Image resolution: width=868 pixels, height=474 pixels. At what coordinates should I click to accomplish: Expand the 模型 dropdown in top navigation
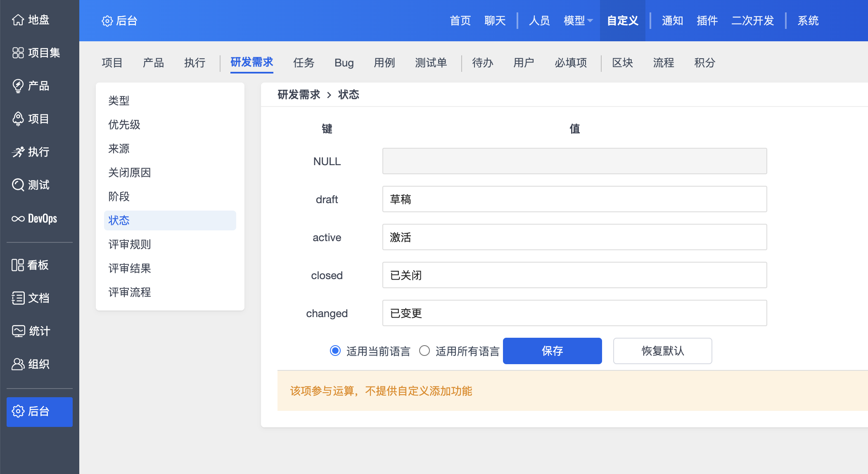tap(578, 21)
